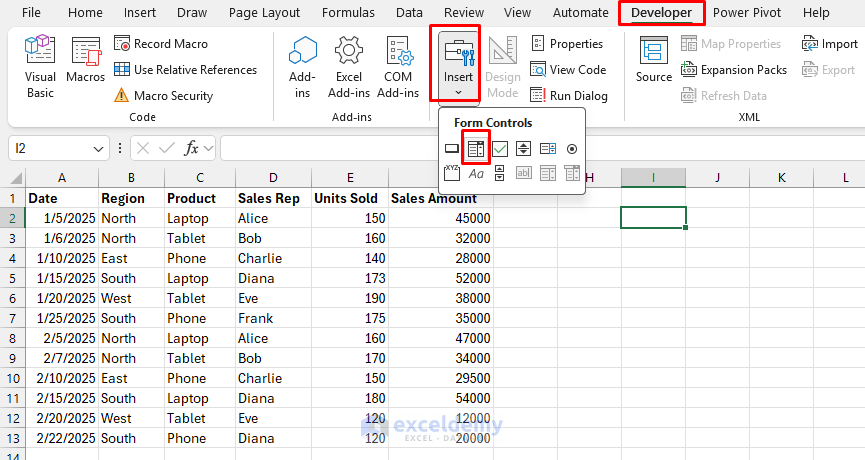The height and width of the screenshot is (460, 865).
Task: Open the Name Box dropdown arrow
Action: (98, 148)
